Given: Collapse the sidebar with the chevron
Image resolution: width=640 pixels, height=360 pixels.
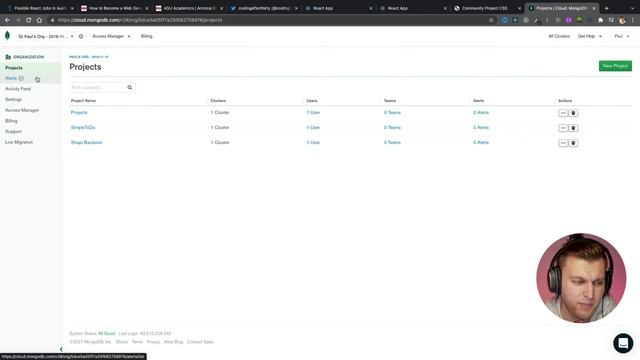Looking at the screenshot, I should point(61,349).
